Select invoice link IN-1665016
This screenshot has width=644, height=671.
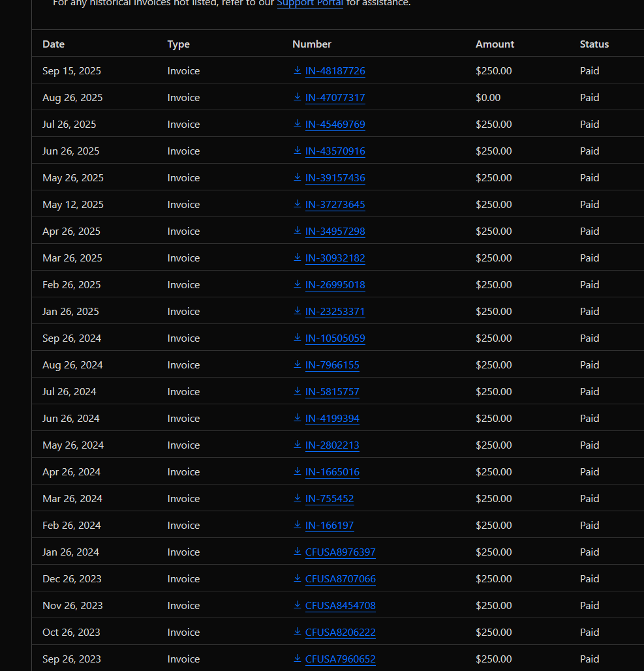(332, 472)
